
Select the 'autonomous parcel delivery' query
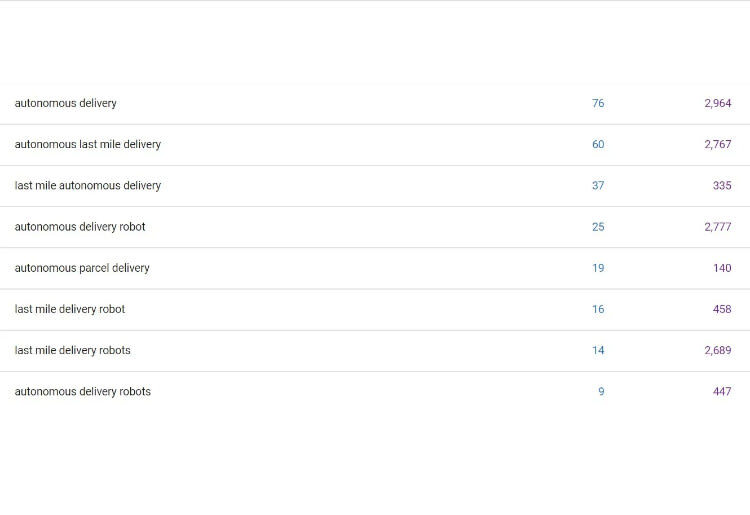[x=82, y=268]
